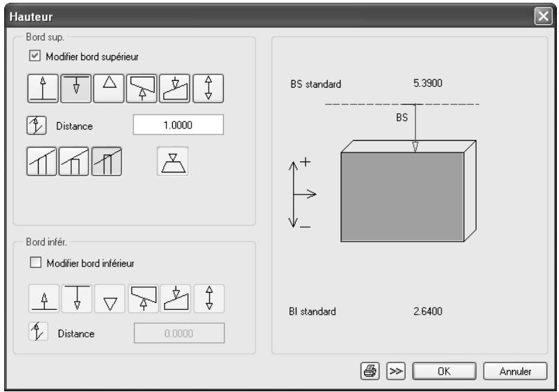The height and width of the screenshot is (392, 559).
Task: Expand dialog with the >> button
Action: pos(396,371)
